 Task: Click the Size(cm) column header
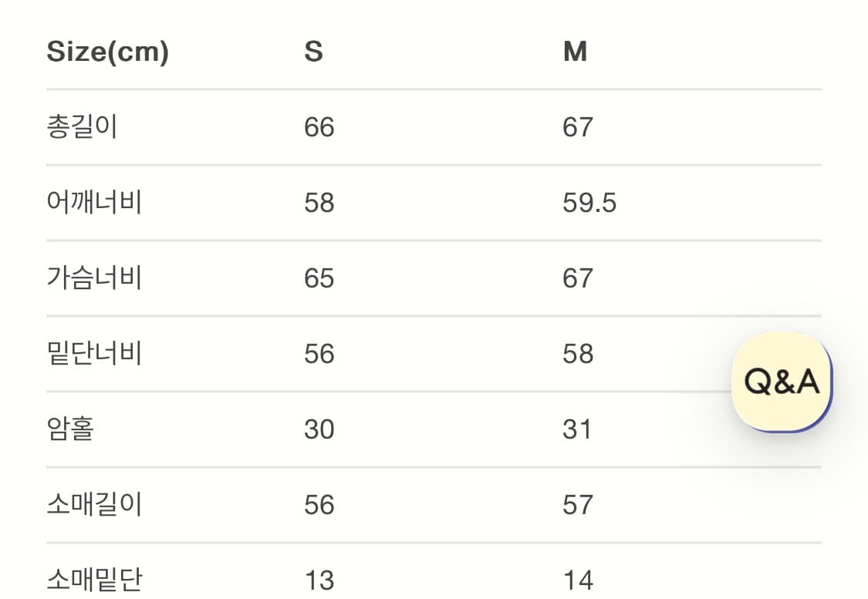(x=107, y=52)
